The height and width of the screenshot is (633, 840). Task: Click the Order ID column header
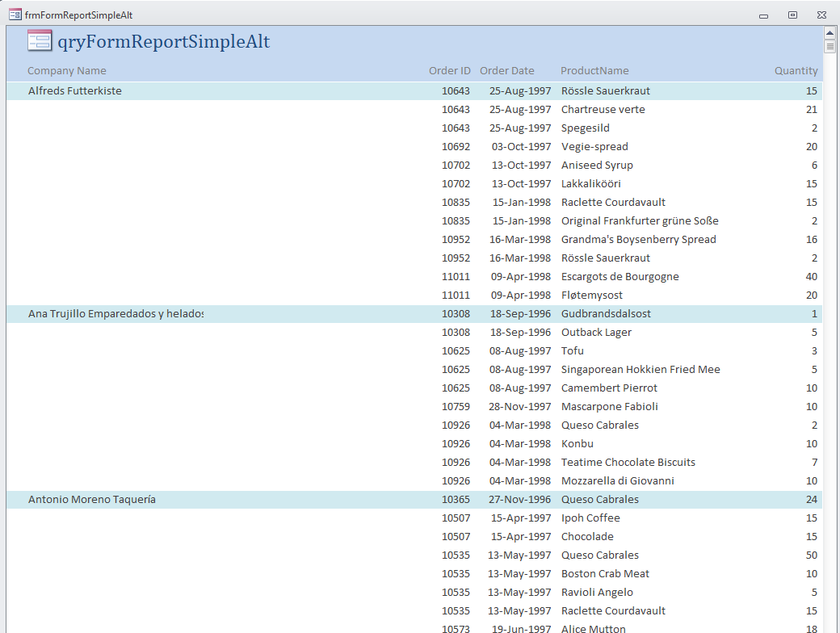pyautogui.click(x=449, y=71)
